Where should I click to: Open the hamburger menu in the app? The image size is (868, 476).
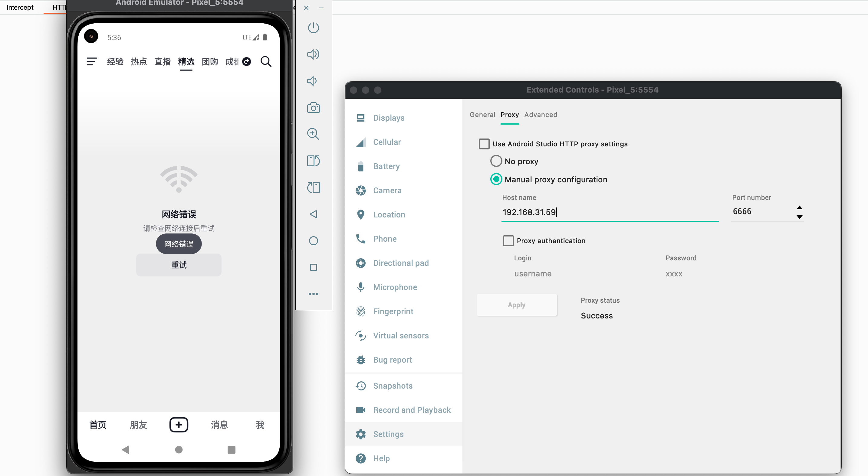(92, 62)
